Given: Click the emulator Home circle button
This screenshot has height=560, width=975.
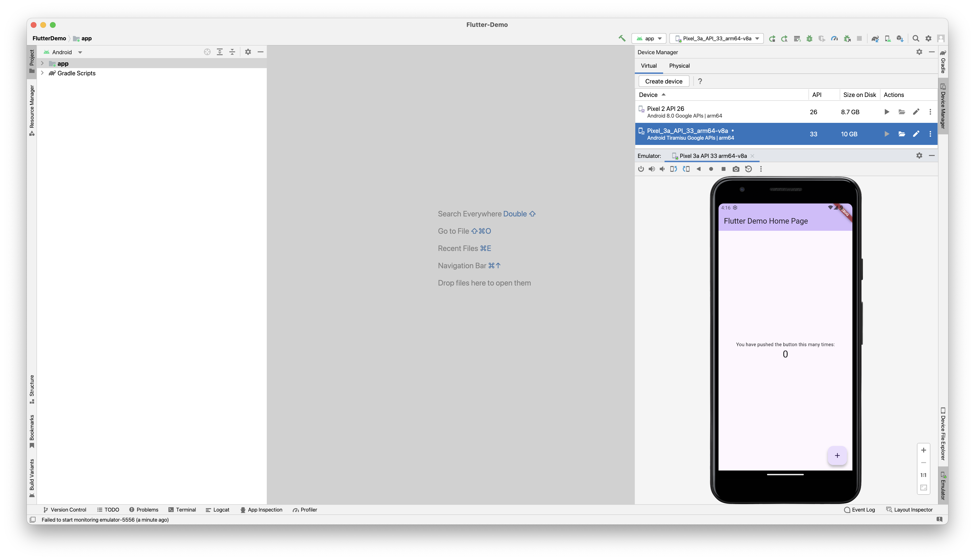Looking at the screenshot, I should click(x=711, y=169).
